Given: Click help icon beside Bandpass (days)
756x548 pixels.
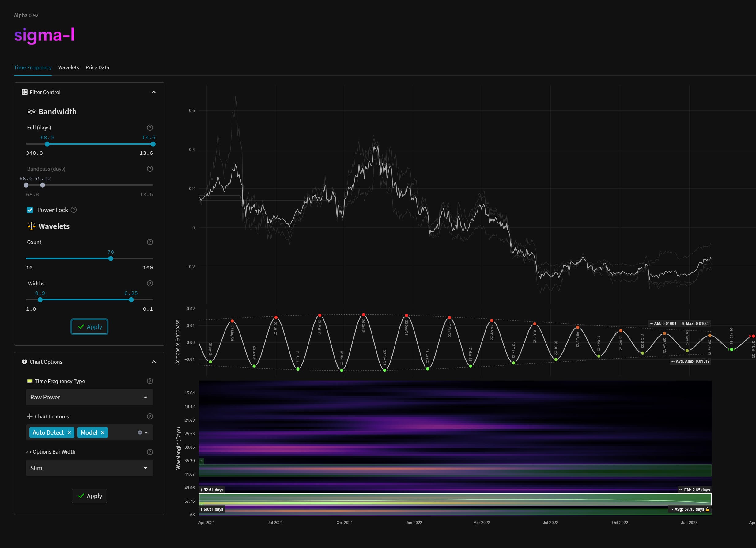Looking at the screenshot, I should 150,169.
